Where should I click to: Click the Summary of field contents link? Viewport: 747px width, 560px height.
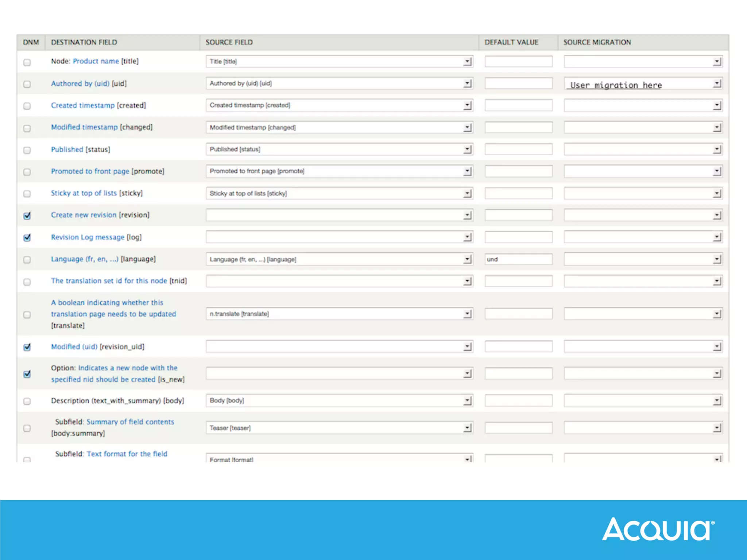coord(130,422)
